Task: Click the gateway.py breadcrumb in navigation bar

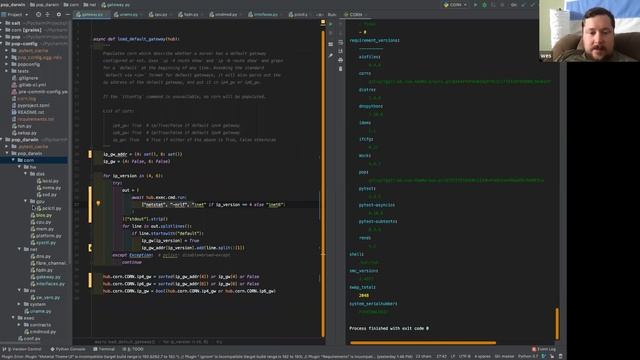Action: coord(116,5)
